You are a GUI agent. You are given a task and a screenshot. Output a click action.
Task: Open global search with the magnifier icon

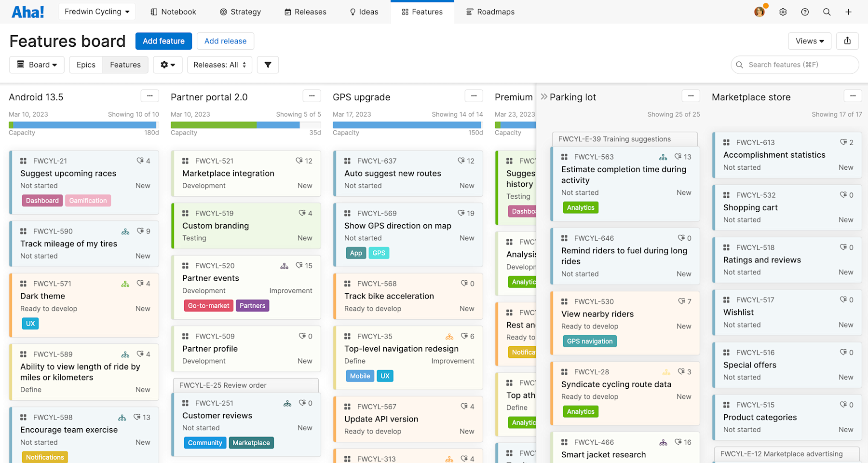click(827, 12)
